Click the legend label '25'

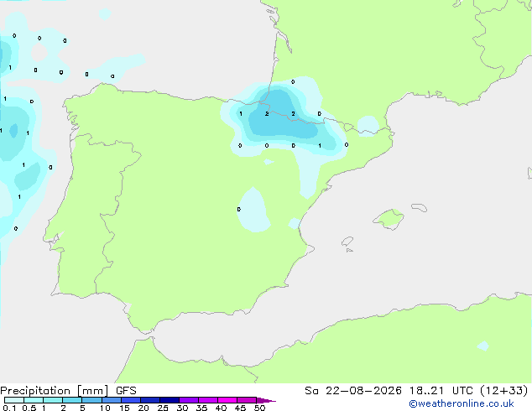[x=163, y=408]
